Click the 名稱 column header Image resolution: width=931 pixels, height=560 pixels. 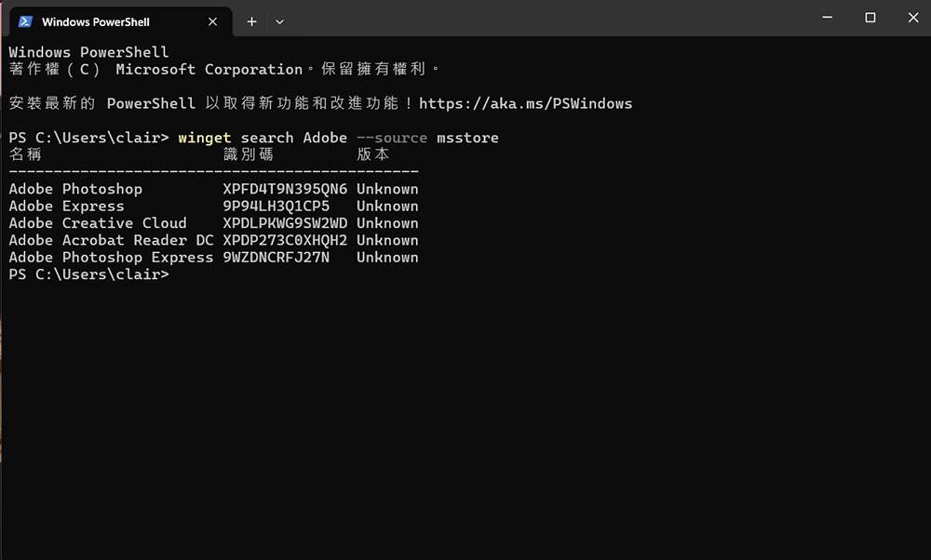click(x=25, y=154)
